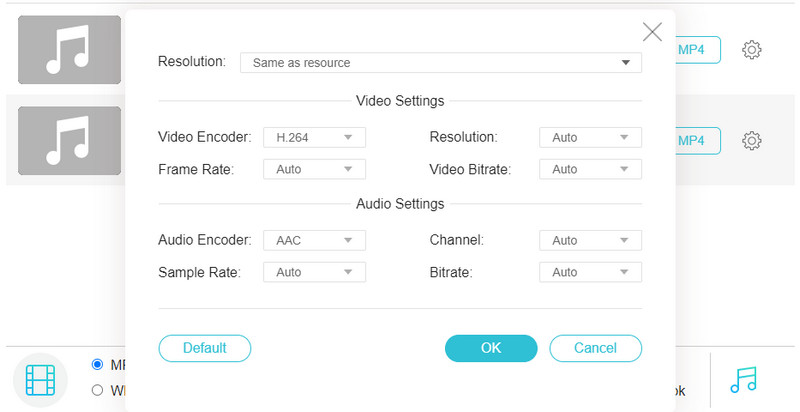Viewport: 800px width, 412px height.
Task: Click the video format film strip icon
Action: (41, 380)
